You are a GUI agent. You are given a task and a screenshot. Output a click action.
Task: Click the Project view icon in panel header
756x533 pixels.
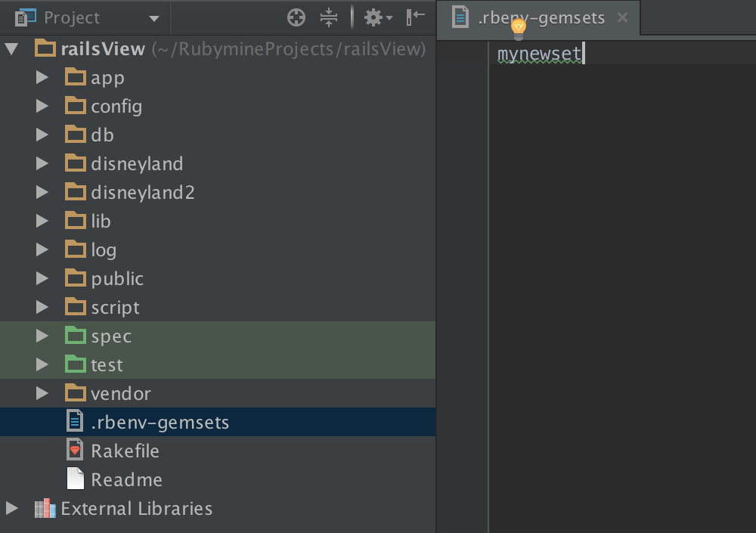point(26,17)
